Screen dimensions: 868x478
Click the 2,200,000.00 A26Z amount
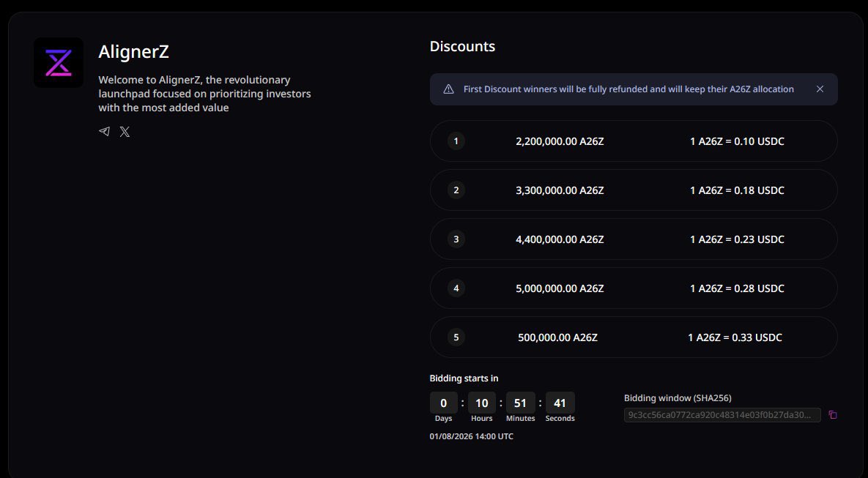tap(560, 141)
